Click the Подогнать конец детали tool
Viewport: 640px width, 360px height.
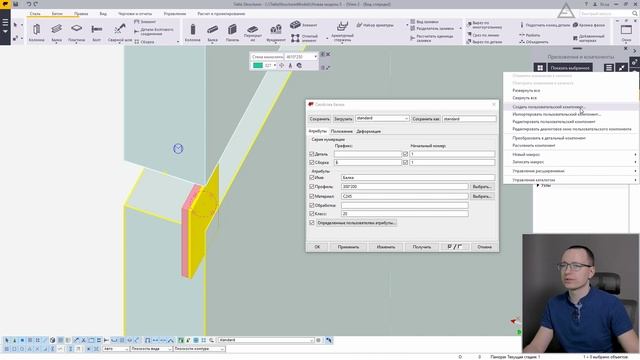544,25
